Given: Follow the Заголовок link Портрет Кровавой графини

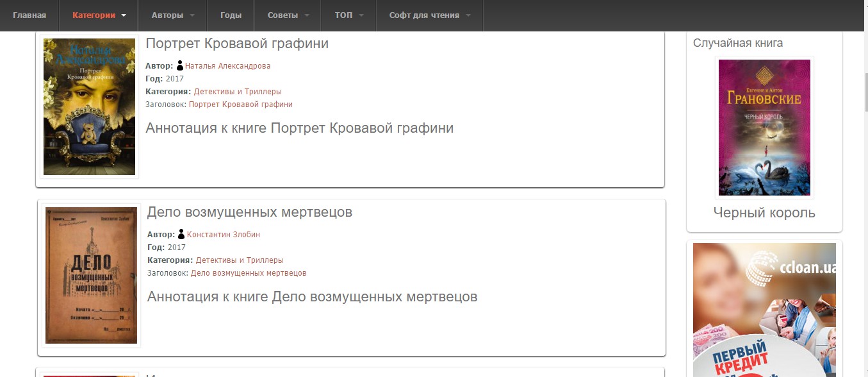Looking at the screenshot, I should point(241,105).
